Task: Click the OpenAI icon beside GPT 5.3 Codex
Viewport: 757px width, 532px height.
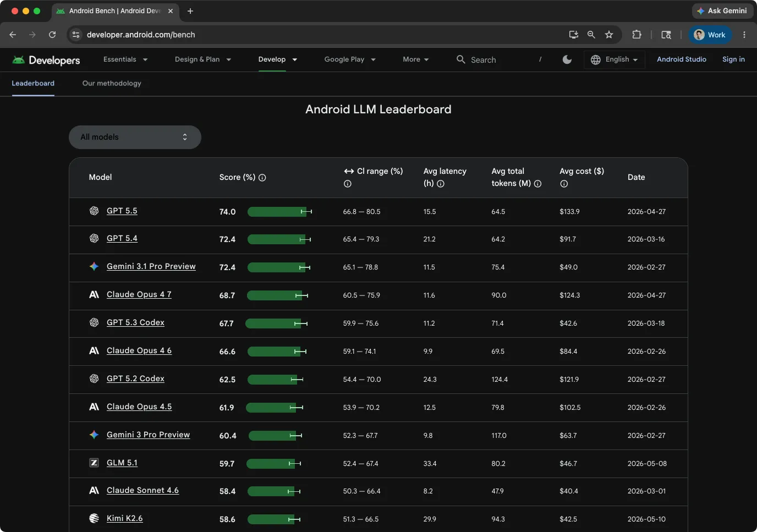Action: point(94,322)
